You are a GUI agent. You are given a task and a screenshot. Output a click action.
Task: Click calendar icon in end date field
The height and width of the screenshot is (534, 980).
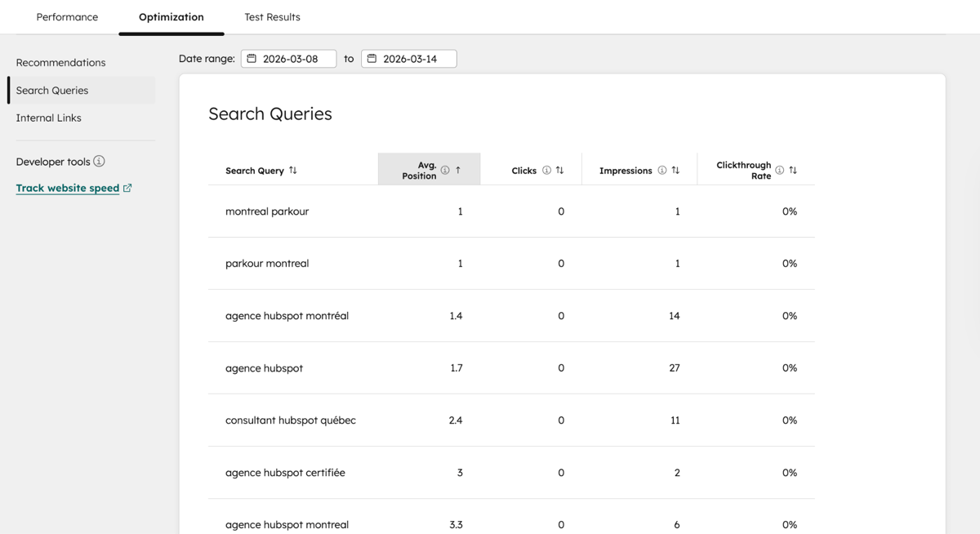coord(372,59)
